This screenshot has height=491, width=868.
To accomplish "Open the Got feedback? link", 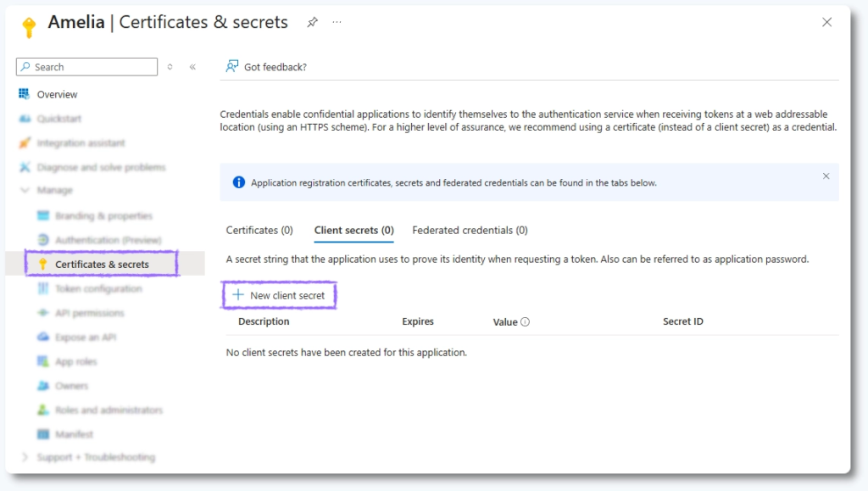I will [275, 67].
